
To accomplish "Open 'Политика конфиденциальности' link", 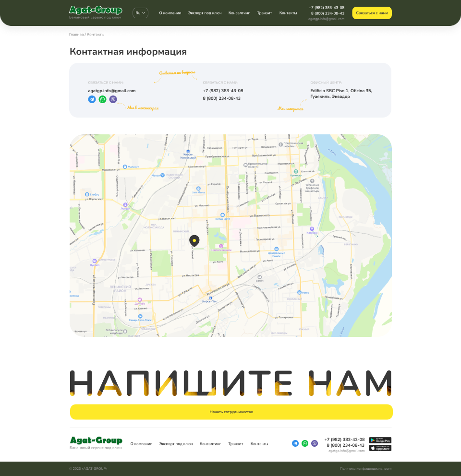I will click(365, 469).
